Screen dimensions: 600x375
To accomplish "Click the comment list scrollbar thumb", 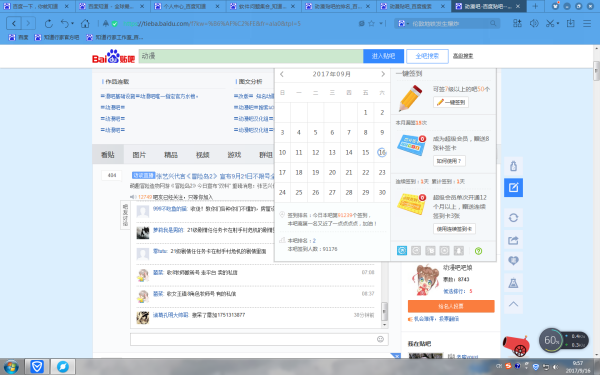I will (385, 310).
